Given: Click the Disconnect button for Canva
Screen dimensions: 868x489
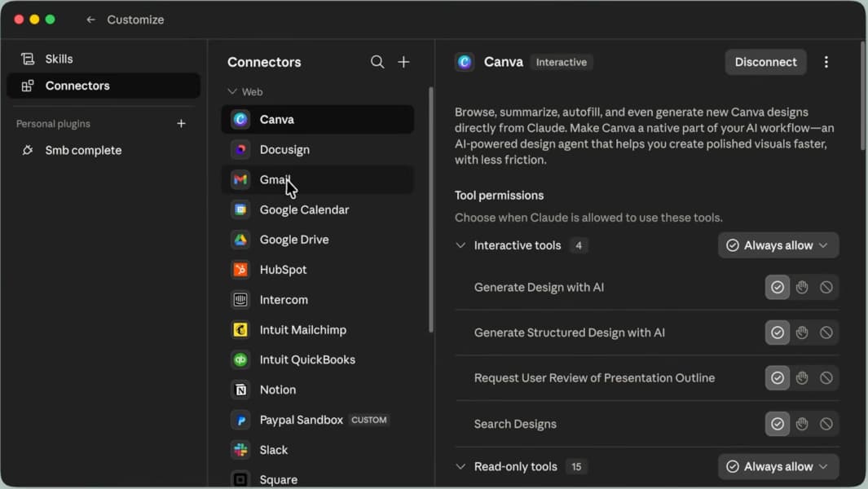Looking at the screenshot, I should pos(765,62).
